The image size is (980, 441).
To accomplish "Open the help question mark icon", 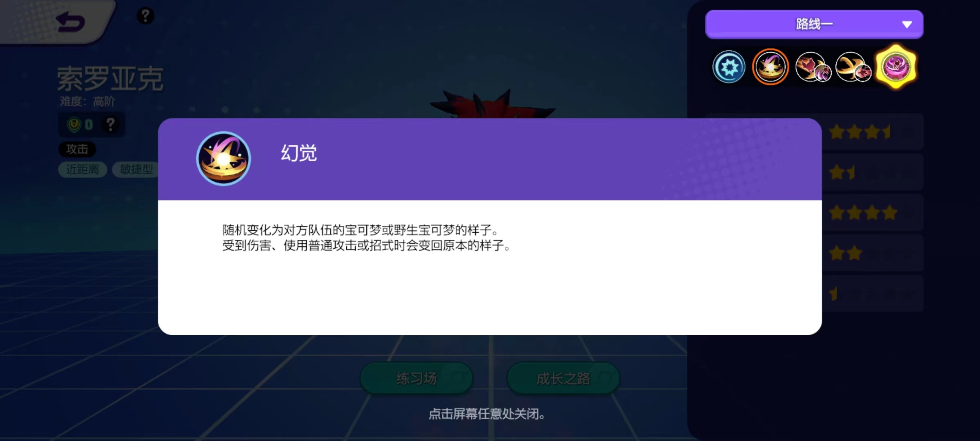I will click(x=145, y=16).
